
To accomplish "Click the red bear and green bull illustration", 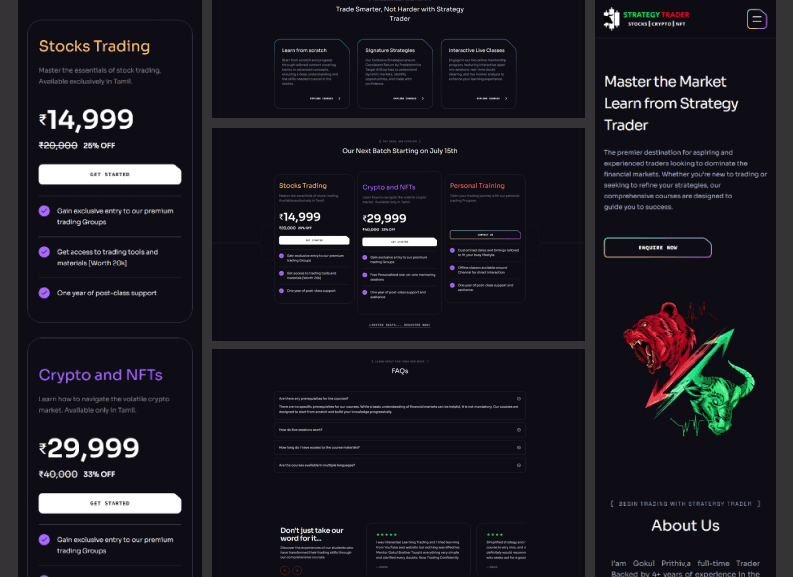I will (x=688, y=369).
